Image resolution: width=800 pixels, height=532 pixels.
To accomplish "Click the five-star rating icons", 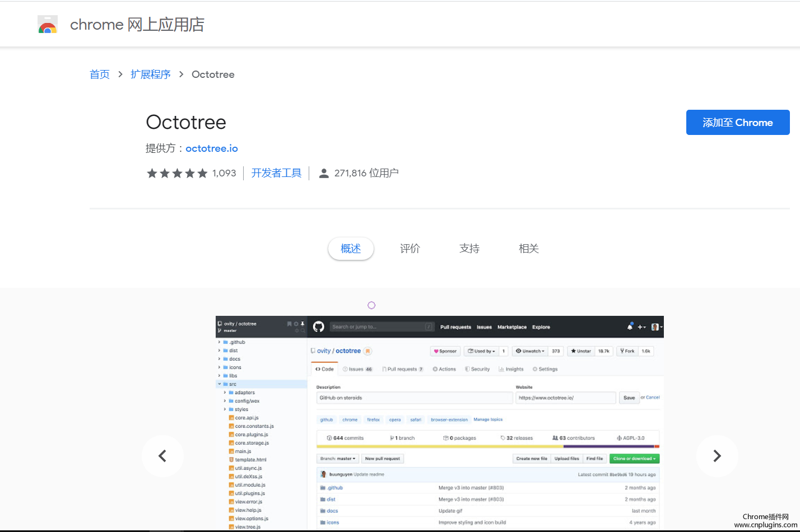I will pos(177,174).
